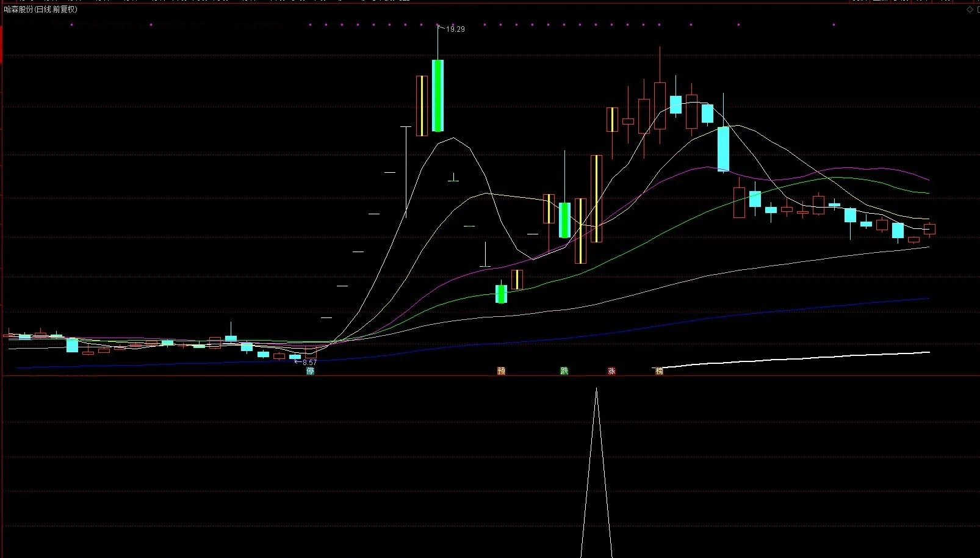Click the diamond icon at chart top-right

coord(970,10)
